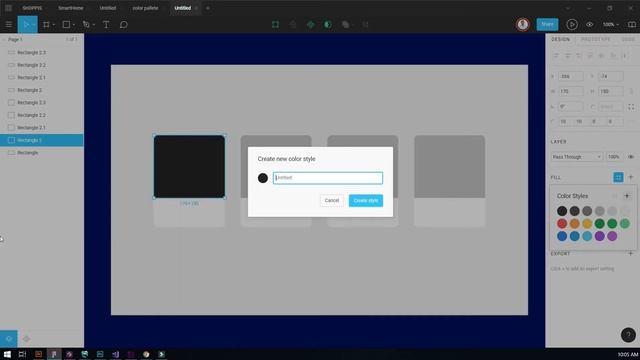Image resolution: width=640 pixels, height=360 pixels.
Task: Choose the dark blue color style swatch
Action: (562, 236)
